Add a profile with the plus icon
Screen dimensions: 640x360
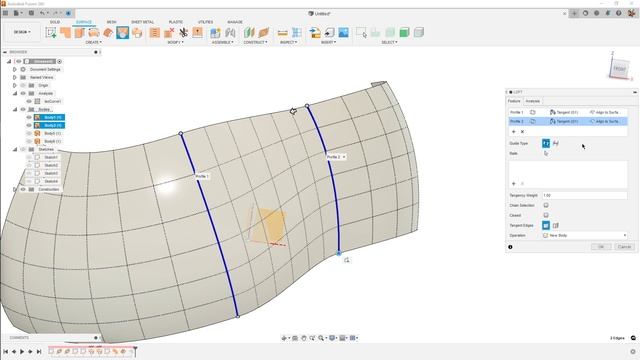click(513, 132)
